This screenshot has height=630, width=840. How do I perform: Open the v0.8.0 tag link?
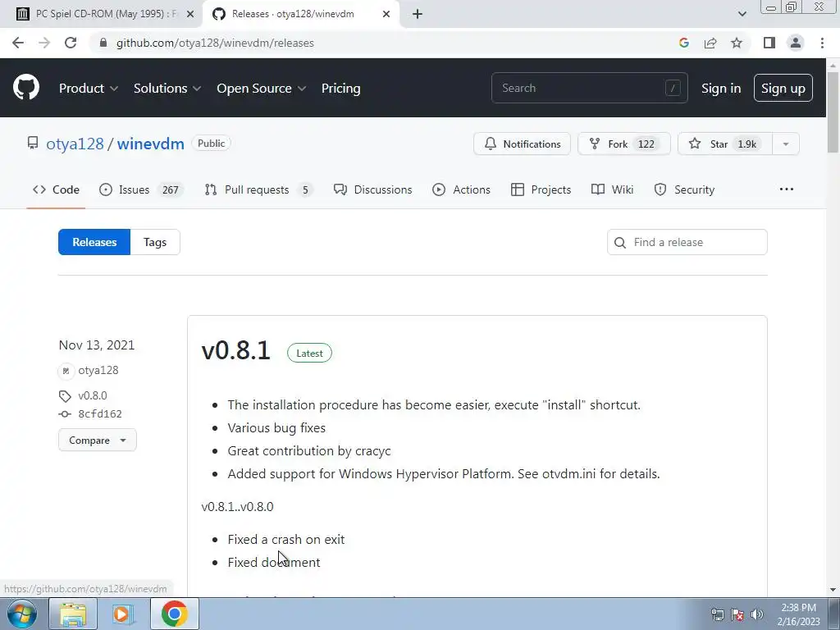[x=93, y=396]
